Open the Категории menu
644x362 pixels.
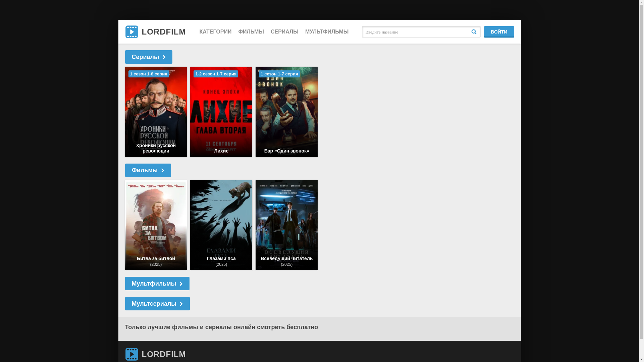(x=215, y=32)
